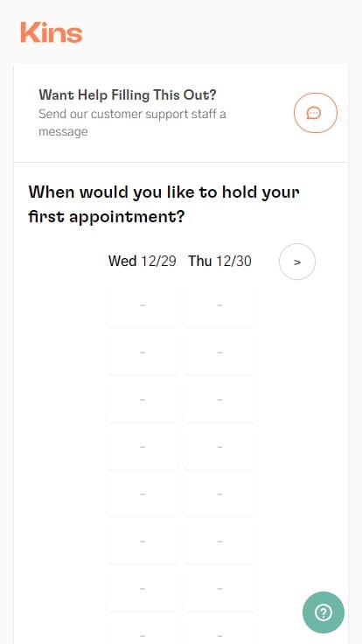Pick the first Wed 12/29 time slot
Image resolution: width=362 pixels, height=644 pixels.
pos(143,305)
